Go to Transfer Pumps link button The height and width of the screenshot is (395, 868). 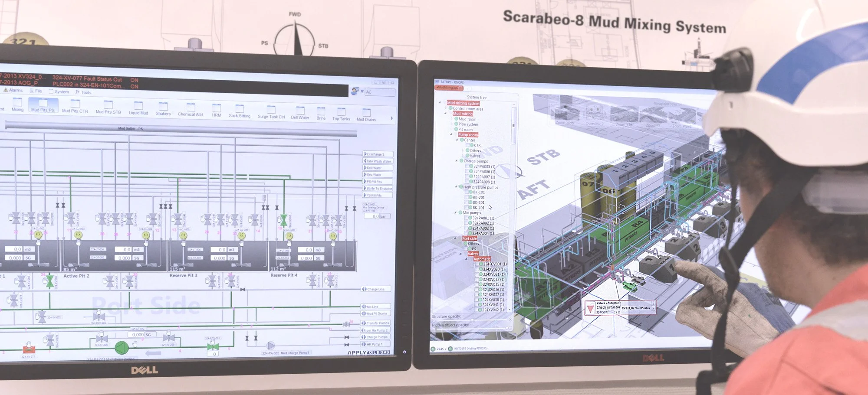pyautogui.click(x=375, y=323)
